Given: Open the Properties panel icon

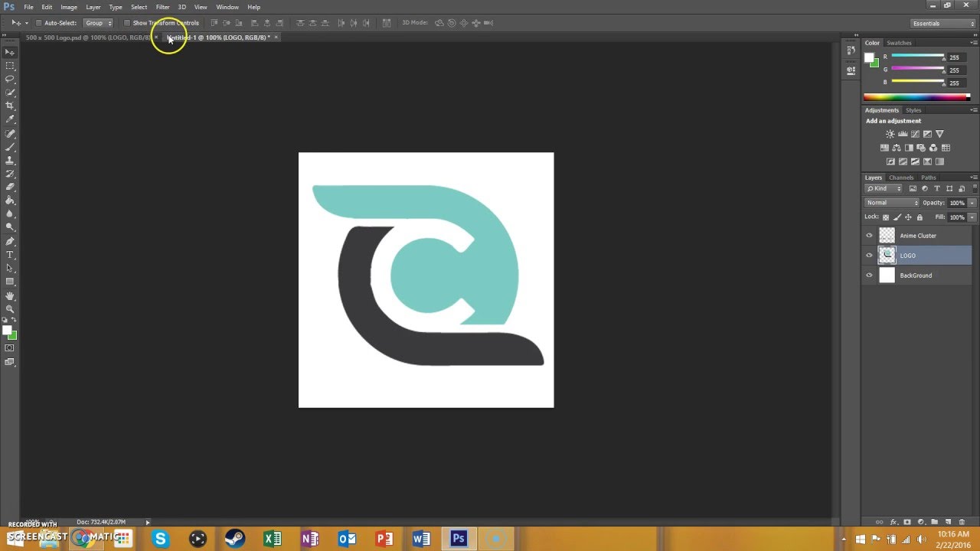Looking at the screenshot, I should (851, 70).
